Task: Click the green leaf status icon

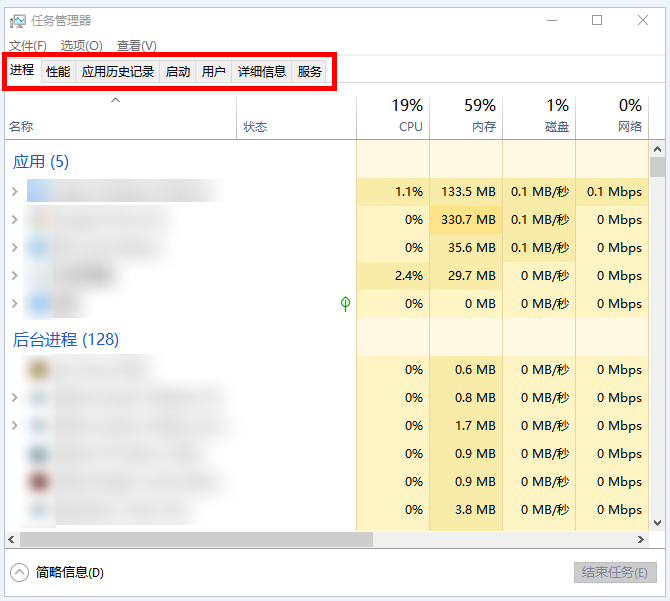Action: tap(345, 303)
